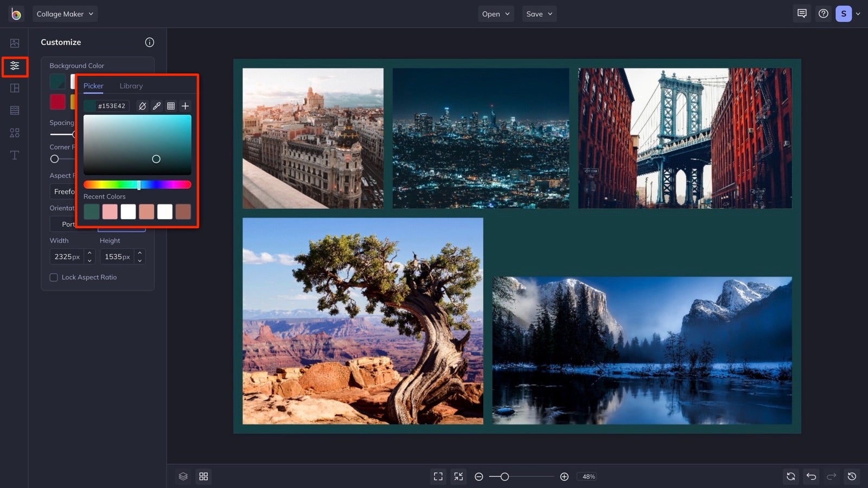Open the Photos panel in the sidebar

(x=15, y=42)
